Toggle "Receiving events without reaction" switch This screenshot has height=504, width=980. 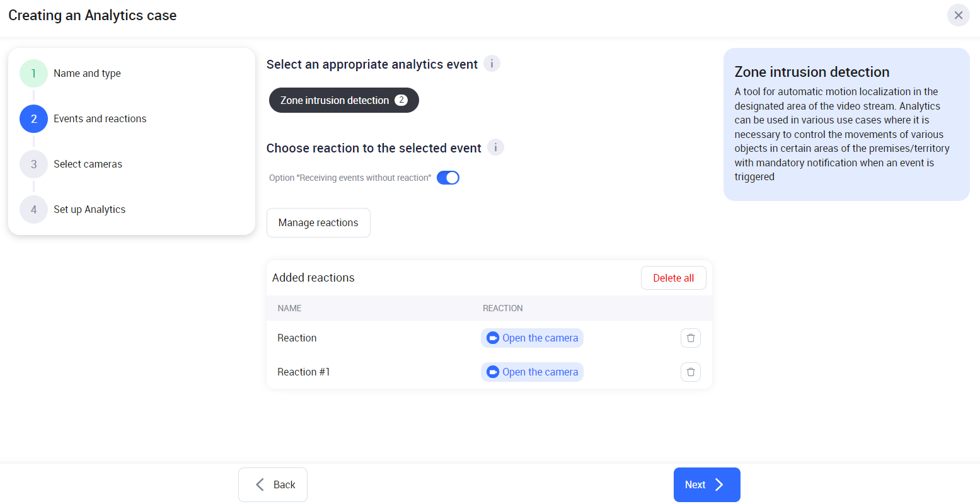pyautogui.click(x=448, y=178)
